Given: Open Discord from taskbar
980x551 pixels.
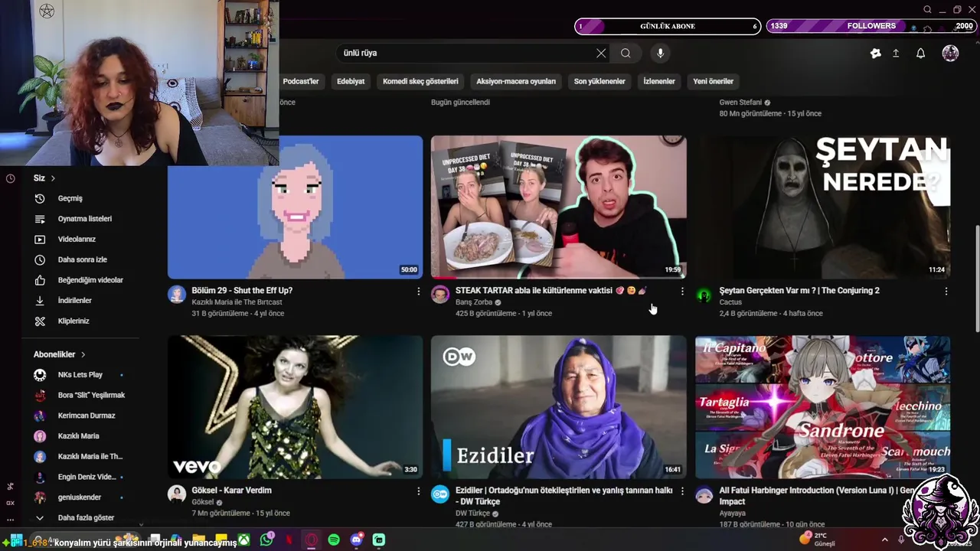Looking at the screenshot, I should (356, 540).
